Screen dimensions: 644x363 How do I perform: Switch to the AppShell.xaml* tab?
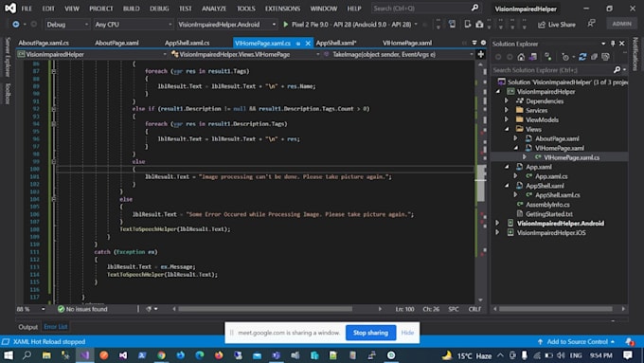pyautogui.click(x=336, y=43)
